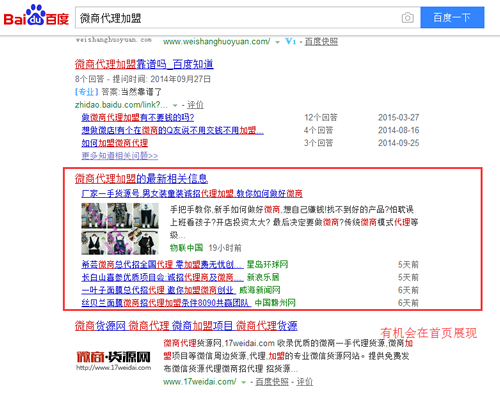
Task: Expand dropdown arrow beside weishanghuoyuan URL
Action: (277, 42)
